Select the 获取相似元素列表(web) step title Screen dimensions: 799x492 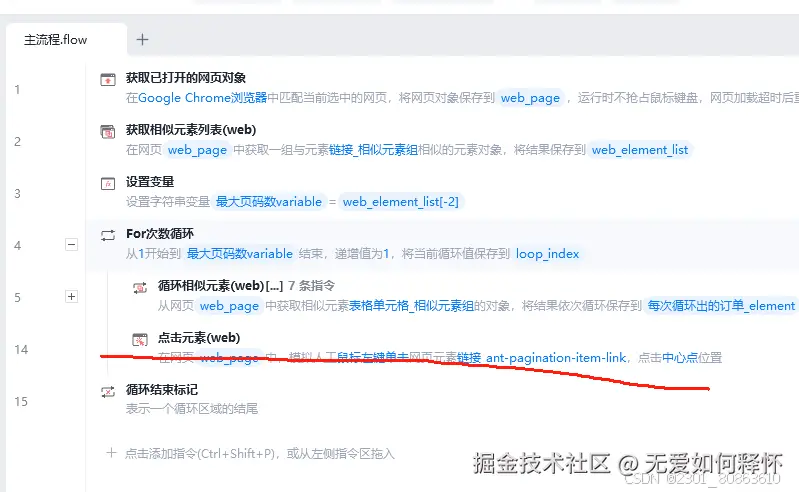click(x=191, y=130)
